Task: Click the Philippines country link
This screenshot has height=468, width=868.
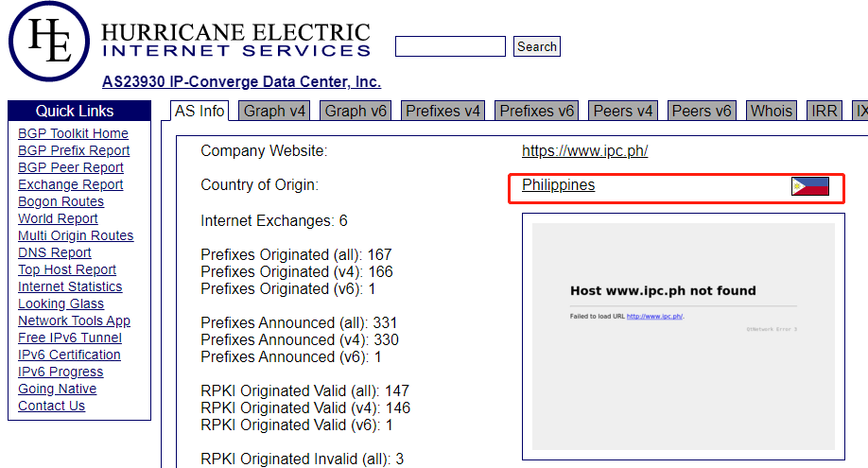Action: coord(558,185)
